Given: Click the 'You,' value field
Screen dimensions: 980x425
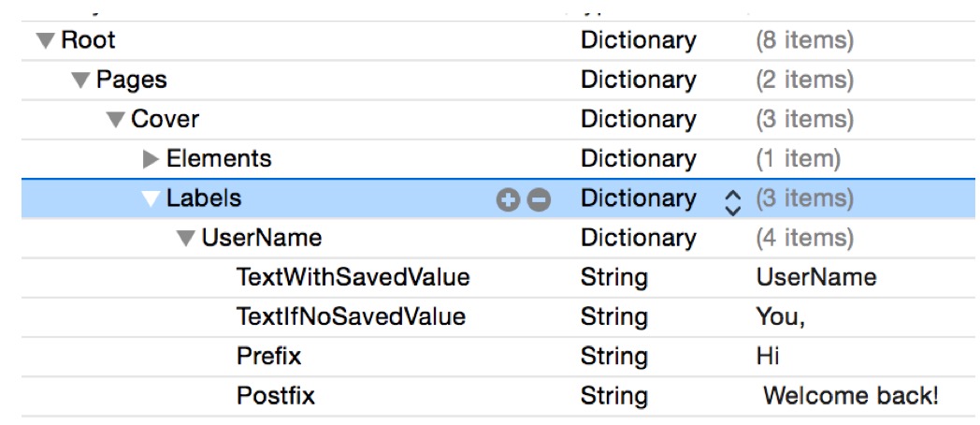Looking at the screenshot, I should coord(780,317).
